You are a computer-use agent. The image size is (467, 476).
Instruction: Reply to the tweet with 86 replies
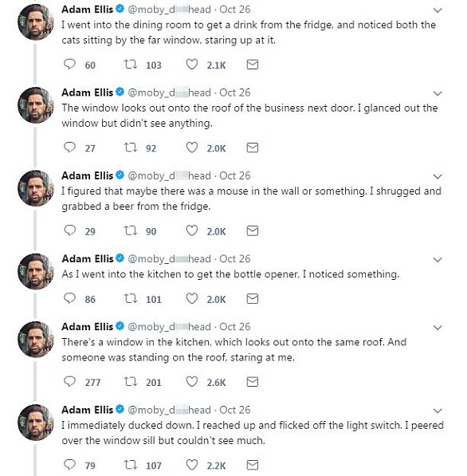(69, 298)
